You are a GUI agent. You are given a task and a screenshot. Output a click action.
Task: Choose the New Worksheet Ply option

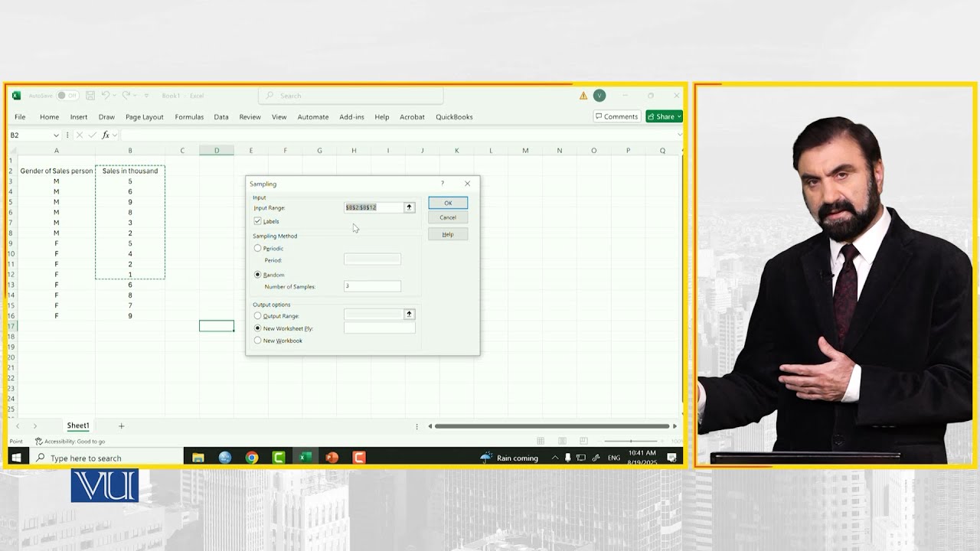pyautogui.click(x=257, y=328)
